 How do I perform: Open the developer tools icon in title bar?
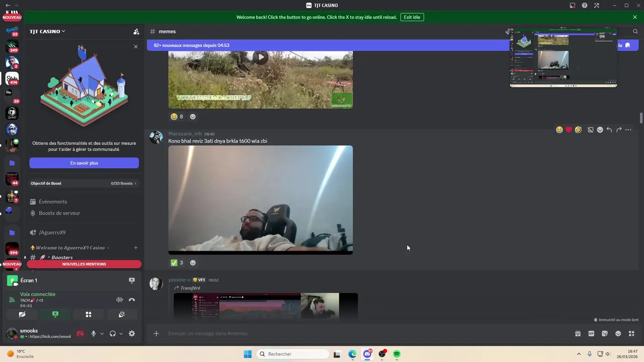(597, 6)
